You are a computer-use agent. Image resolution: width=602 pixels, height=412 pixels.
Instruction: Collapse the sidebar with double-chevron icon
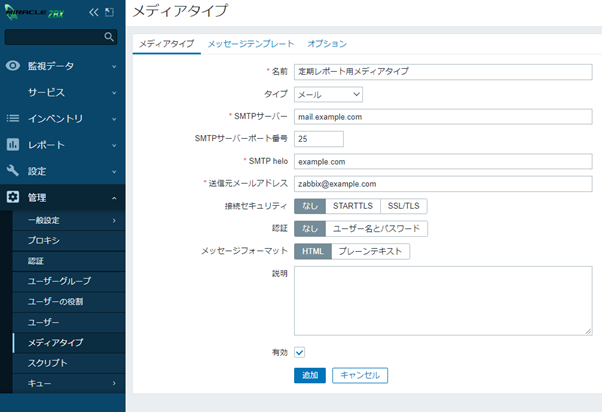tap(94, 12)
